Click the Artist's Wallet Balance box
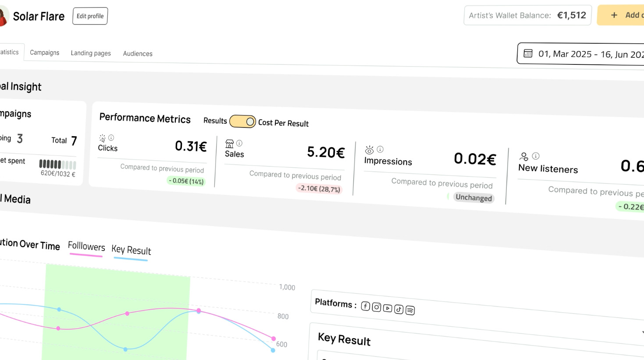This screenshot has height=360, width=644. point(527,15)
